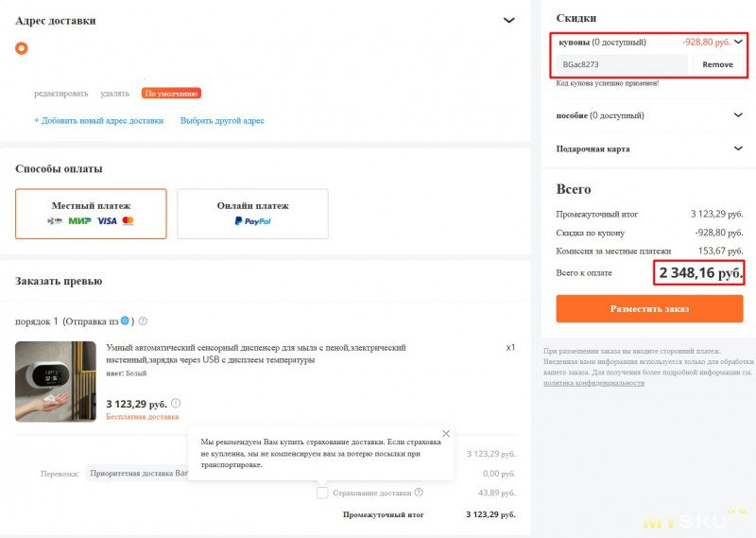The width and height of the screenshot is (756, 538).
Task: Remove the applied coupon code
Action: click(717, 64)
